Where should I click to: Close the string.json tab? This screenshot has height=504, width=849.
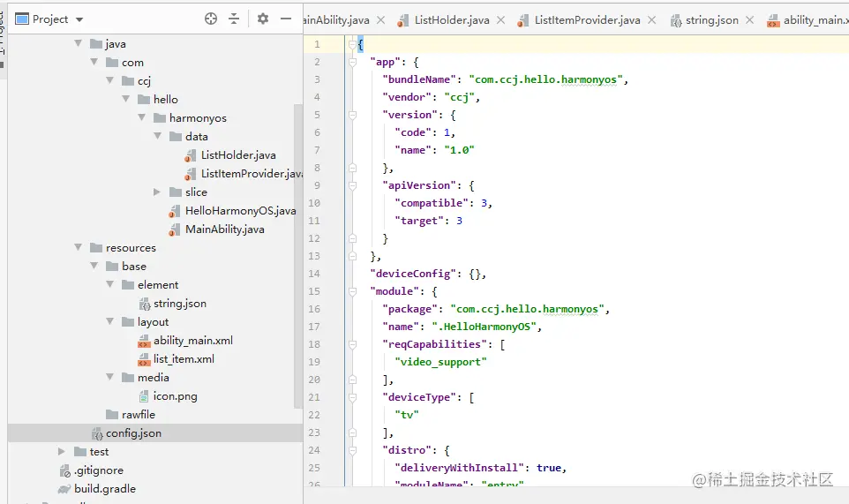(750, 20)
